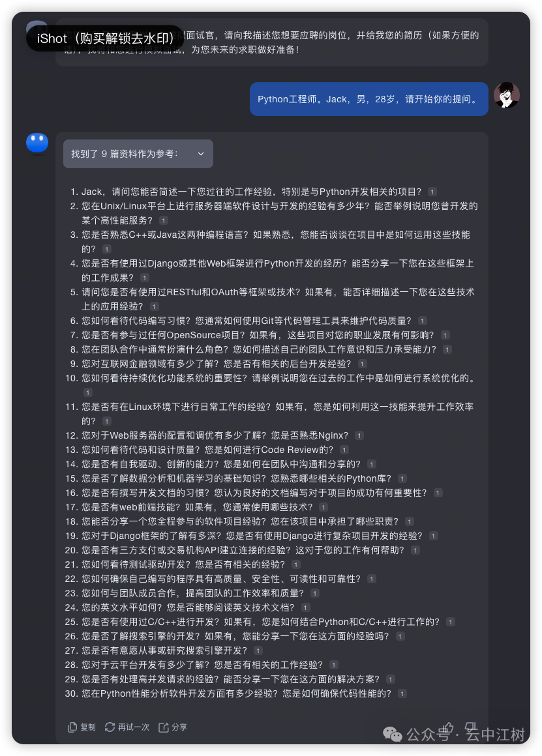Open the 找到了 9 篇资料作为参考 reference panel
The image size is (542, 756).
click(x=138, y=154)
